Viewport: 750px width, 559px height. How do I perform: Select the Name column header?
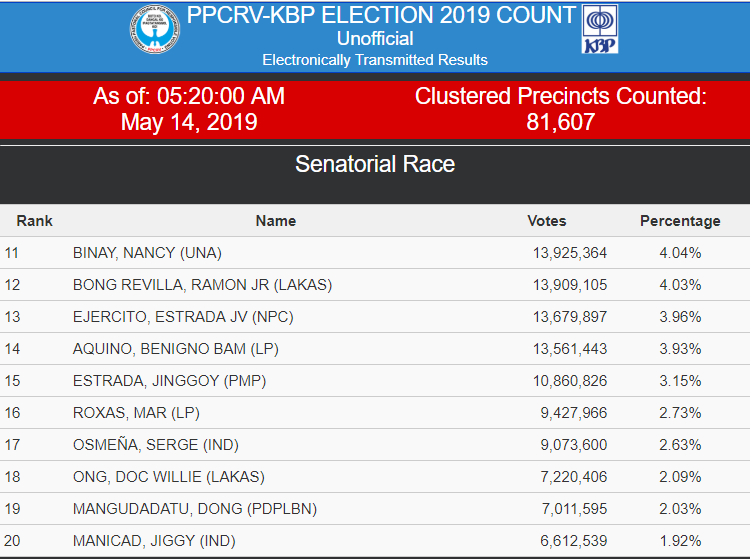click(x=276, y=221)
